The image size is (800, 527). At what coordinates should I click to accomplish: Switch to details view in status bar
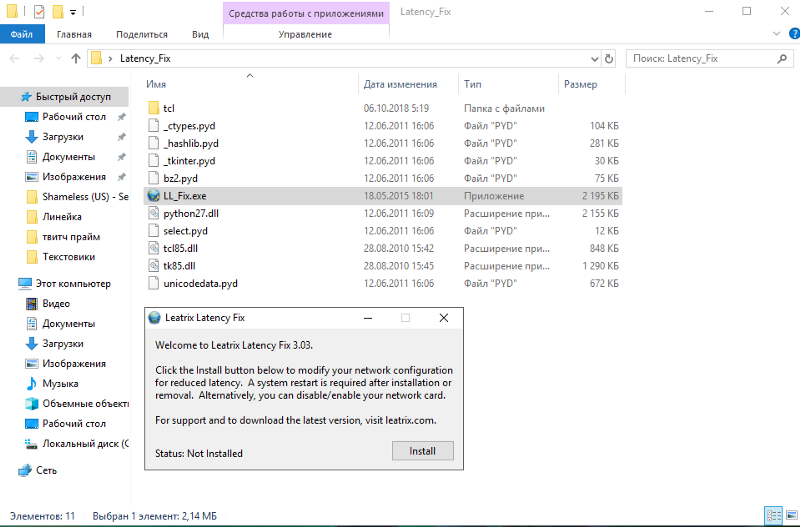coord(773,515)
